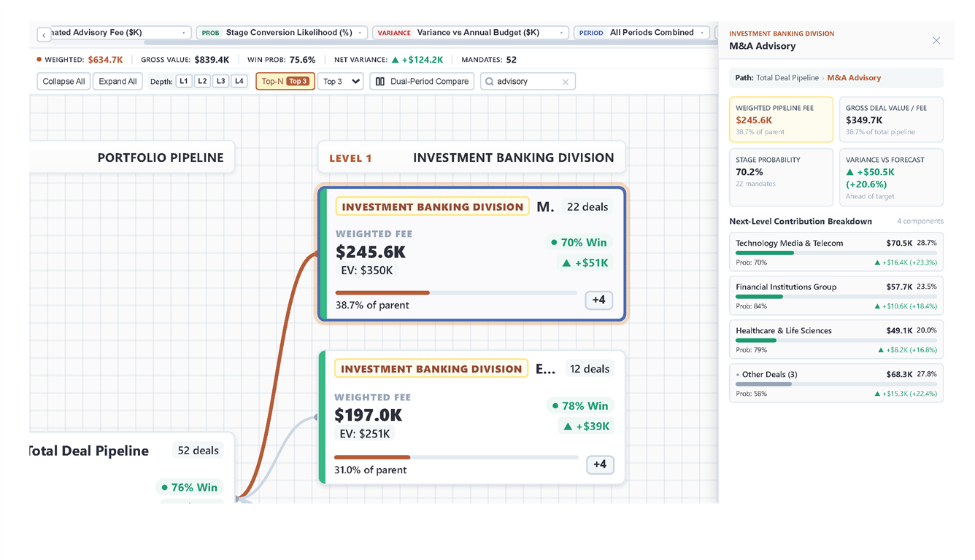
Task: Open the Technology Media & Telecom breakdown row
Action: tap(836, 252)
